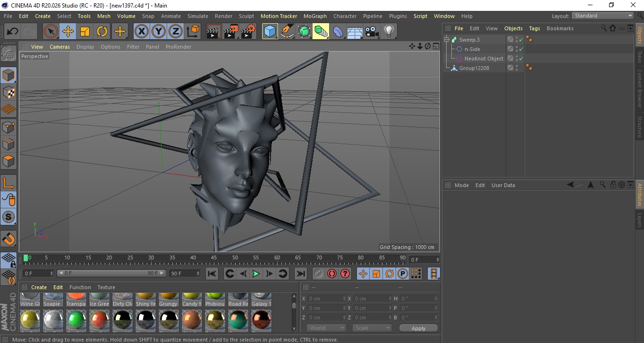Click the Make Editable icon
The width and height of the screenshot is (644, 343).
point(8,54)
